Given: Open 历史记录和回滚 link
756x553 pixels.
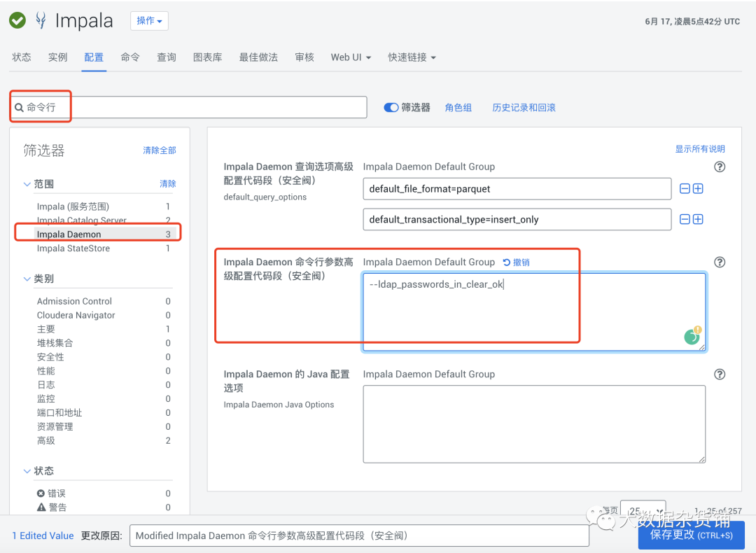Looking at the screenshot, I should (524, 108).
